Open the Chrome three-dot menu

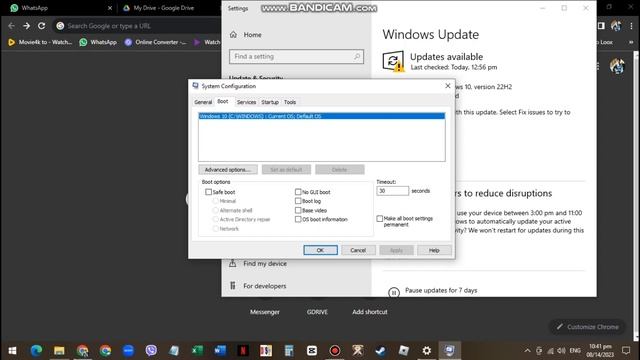[631, 26]
